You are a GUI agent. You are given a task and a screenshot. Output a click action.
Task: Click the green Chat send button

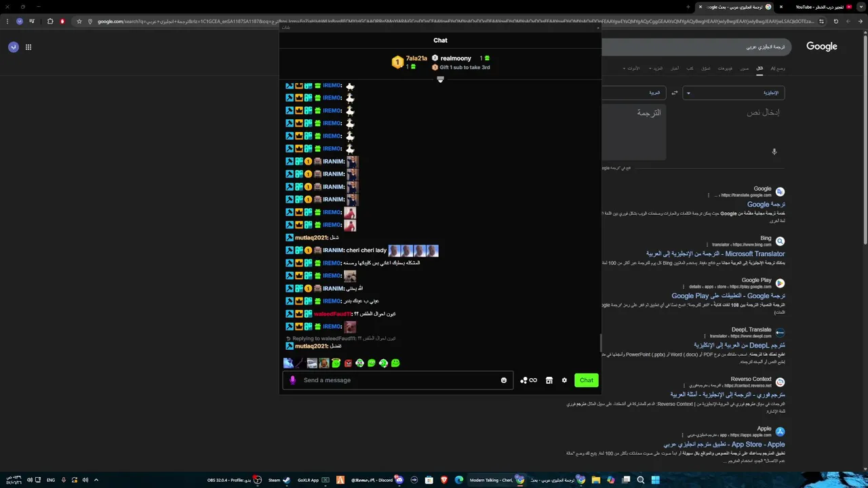[586, 380]
